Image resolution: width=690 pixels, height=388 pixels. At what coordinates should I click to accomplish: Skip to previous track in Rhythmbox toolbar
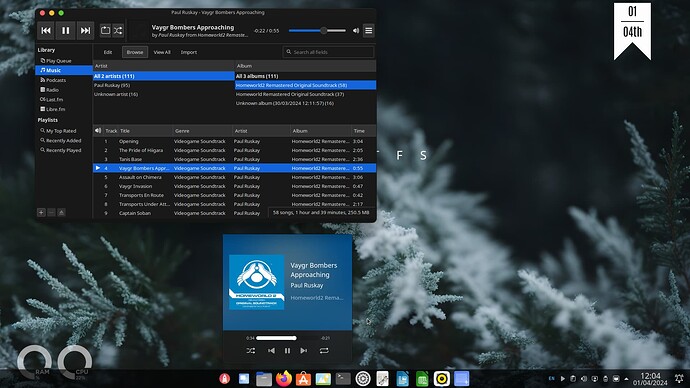pos(46,30)
